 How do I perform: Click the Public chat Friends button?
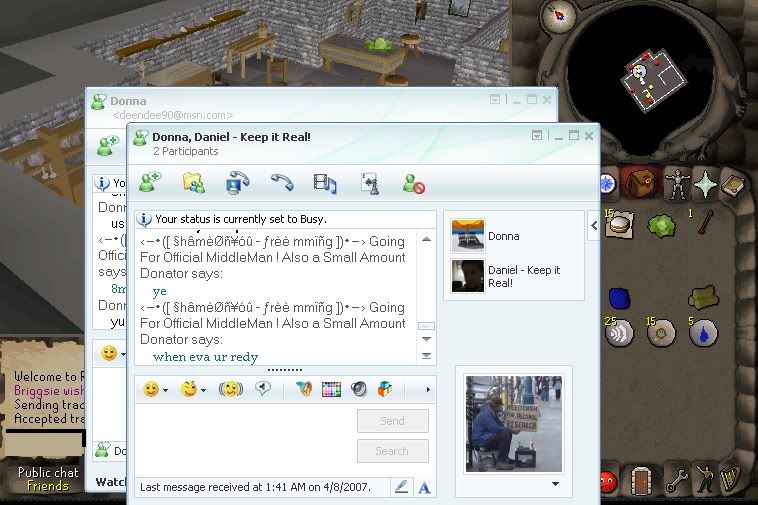pos(47,479)
